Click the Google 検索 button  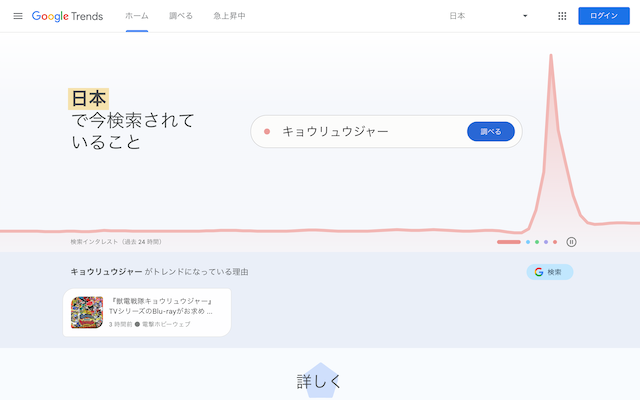click(x=550, y=272)
